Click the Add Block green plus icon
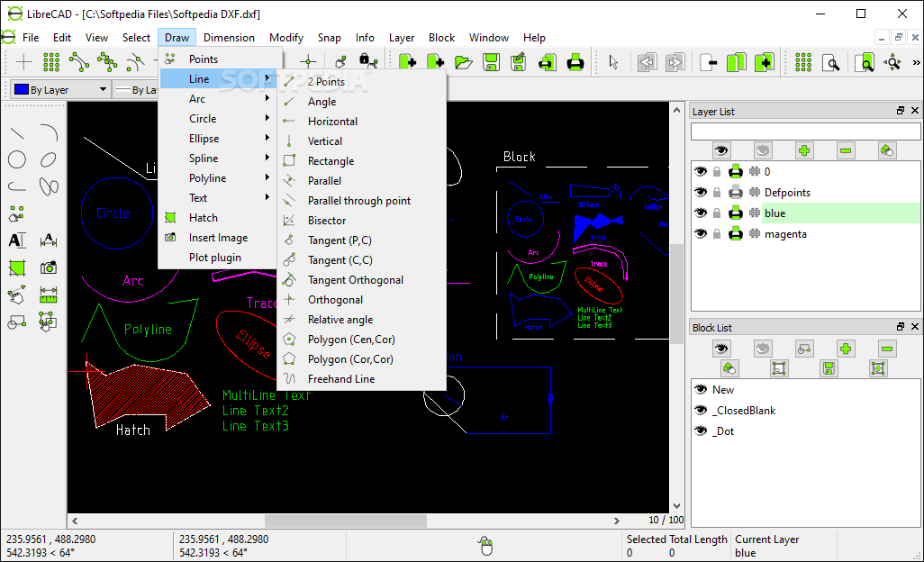The height and width of the screenshot is (562, 924). pyautogui.click(x=846, y=349)
